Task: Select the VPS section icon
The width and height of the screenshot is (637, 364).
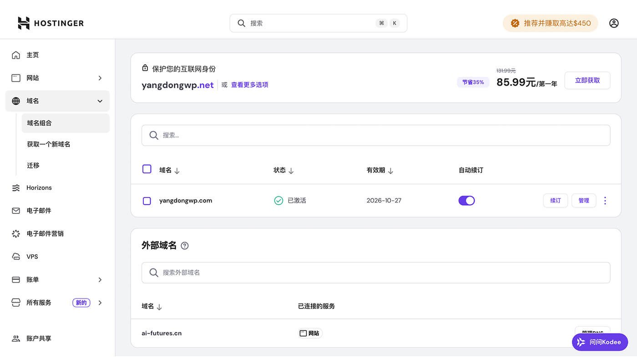Action: pyautogui.click(x=15, y=256)
